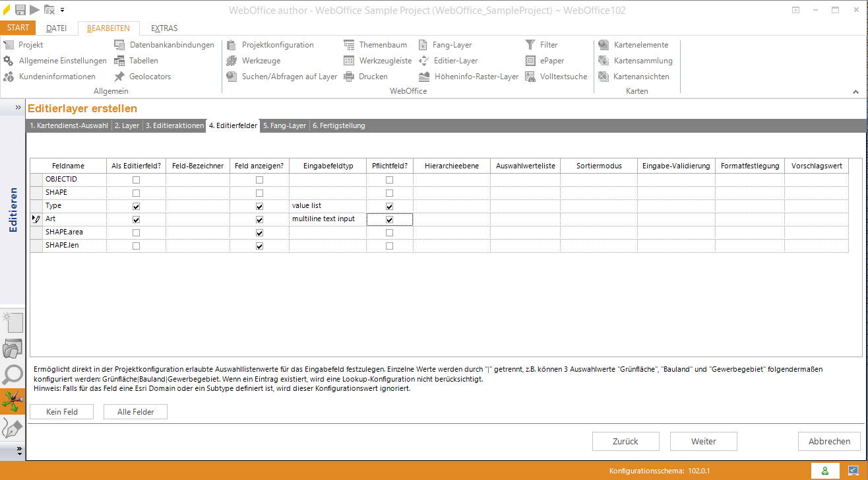The width and height of the screenshot is (868, 480).
Task: Click the Drucken printer icon
Action: (x=349, y=77)
